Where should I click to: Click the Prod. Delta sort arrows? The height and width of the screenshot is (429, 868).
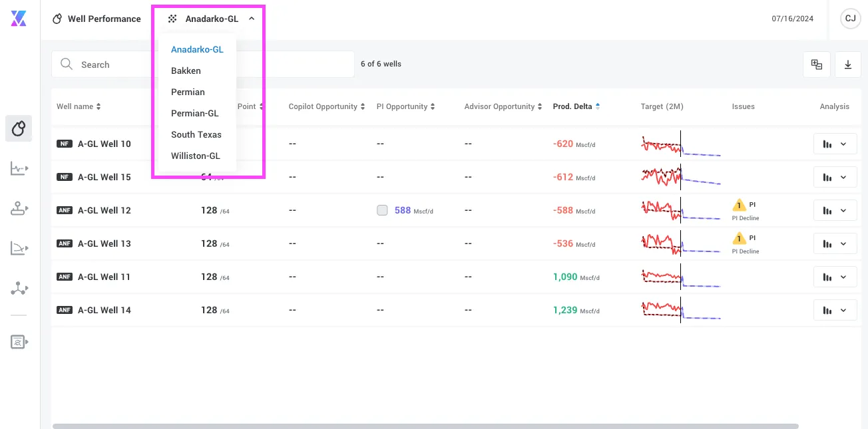(598, 106)
